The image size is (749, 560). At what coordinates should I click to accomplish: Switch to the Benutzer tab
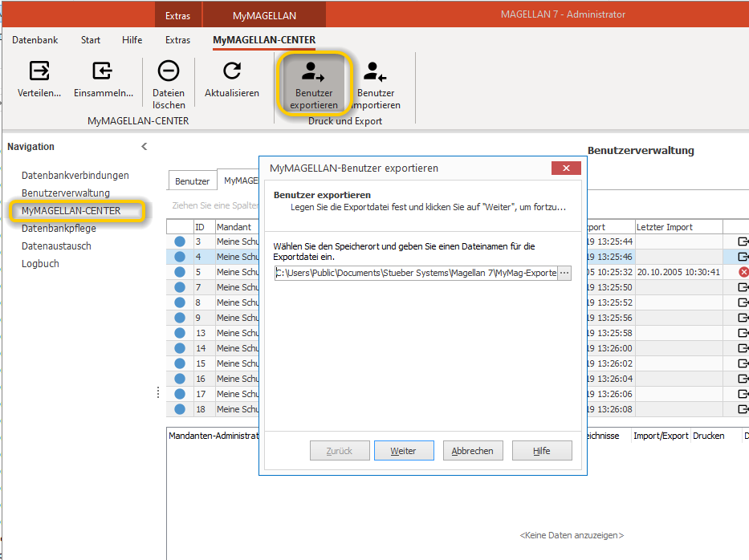point(192,181)
